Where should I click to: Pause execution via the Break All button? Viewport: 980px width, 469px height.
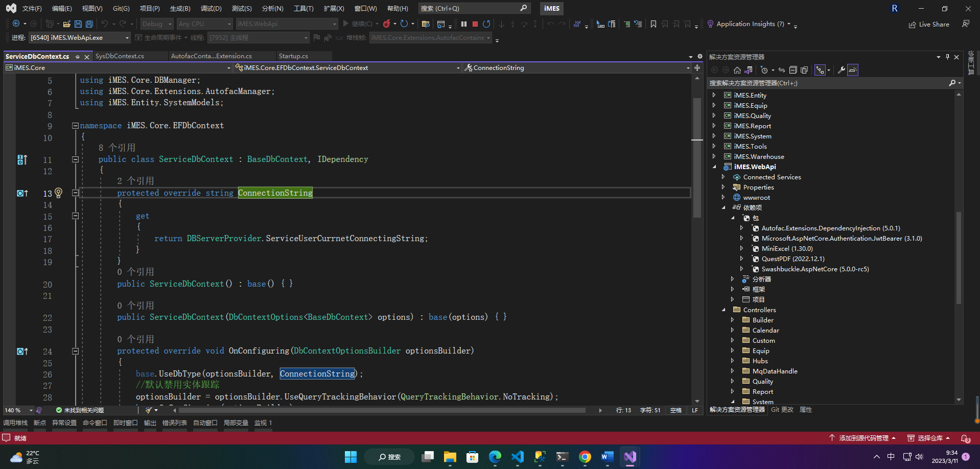(x=464, y=24)
